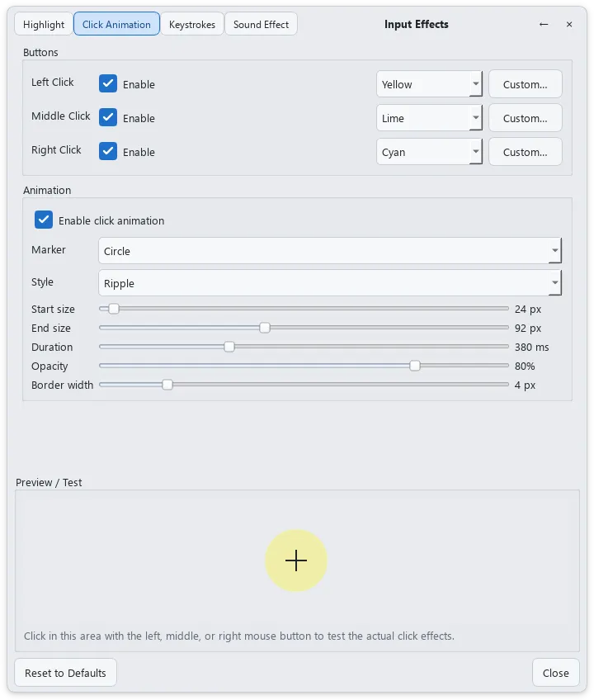Click the Start size slider handle
Image resolution: width=594 pixels, height=700 pixels.
tap(114, 309)
